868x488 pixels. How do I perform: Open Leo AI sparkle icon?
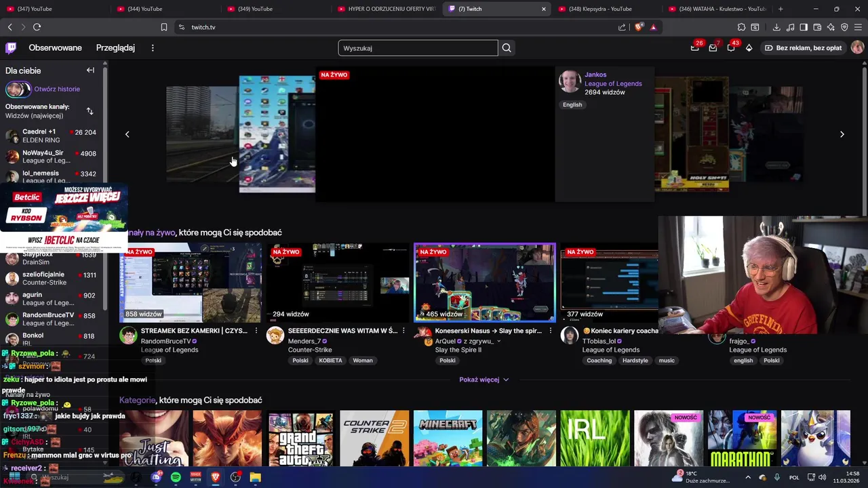click(831, 27)
